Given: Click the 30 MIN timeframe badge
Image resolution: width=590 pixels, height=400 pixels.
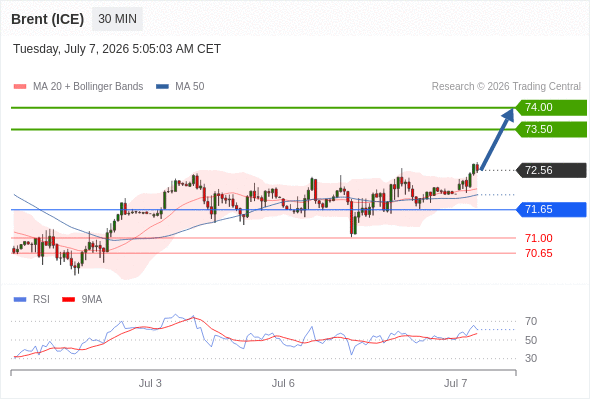Looking at the screenshot, I should coord(117,19).
